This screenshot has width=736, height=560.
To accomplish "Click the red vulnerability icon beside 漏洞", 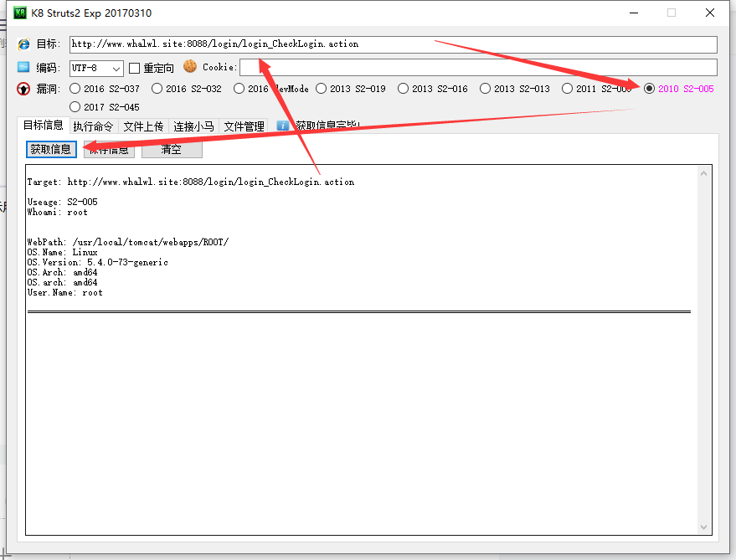I will pyautogui.click(x=23, y=90).
